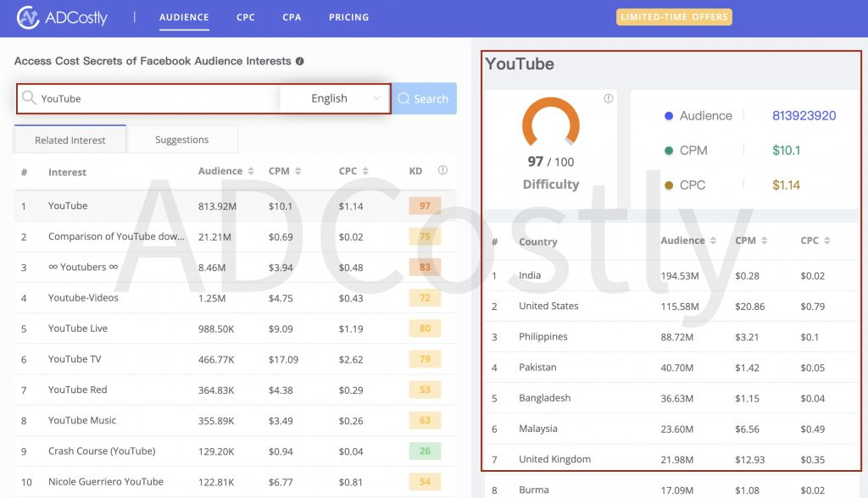Click the Limited-Time Offers button
868x498 pixels.
(674, 17)
